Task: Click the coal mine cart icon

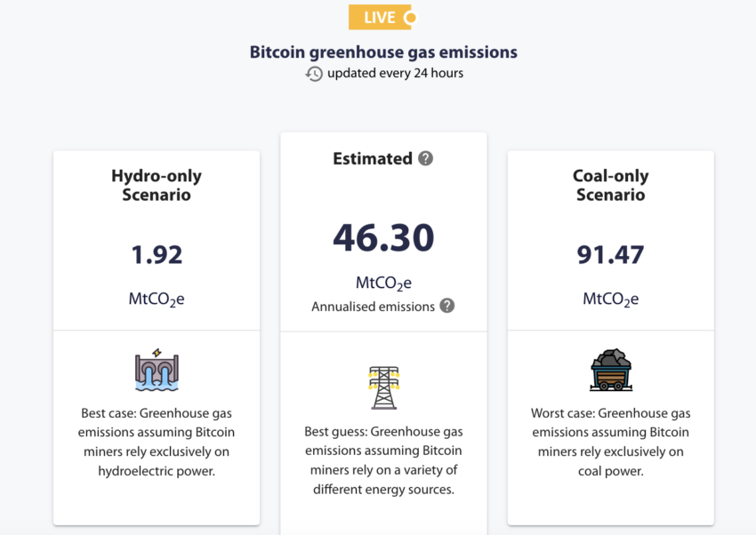Action: (x=610, y=370)
